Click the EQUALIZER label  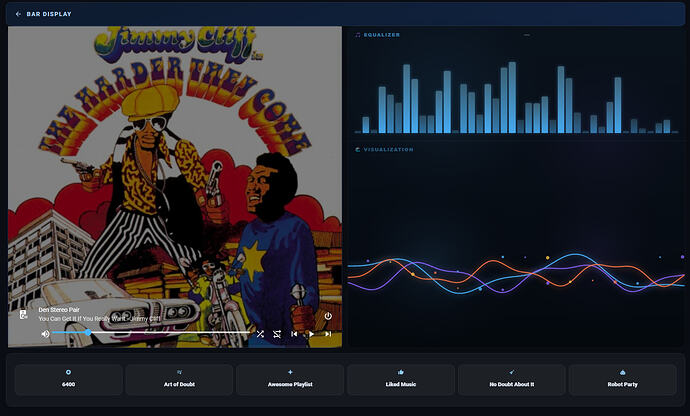coord(382,35)
